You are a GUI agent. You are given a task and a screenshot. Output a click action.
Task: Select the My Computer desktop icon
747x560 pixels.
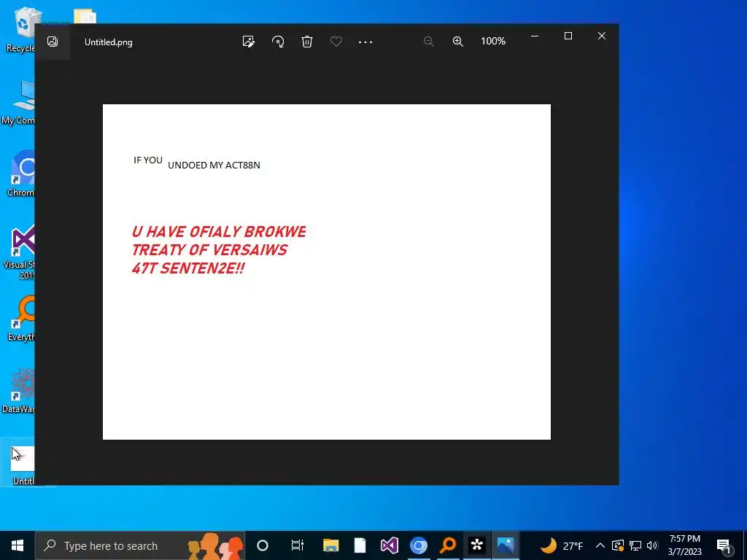[x=19, y=102]
